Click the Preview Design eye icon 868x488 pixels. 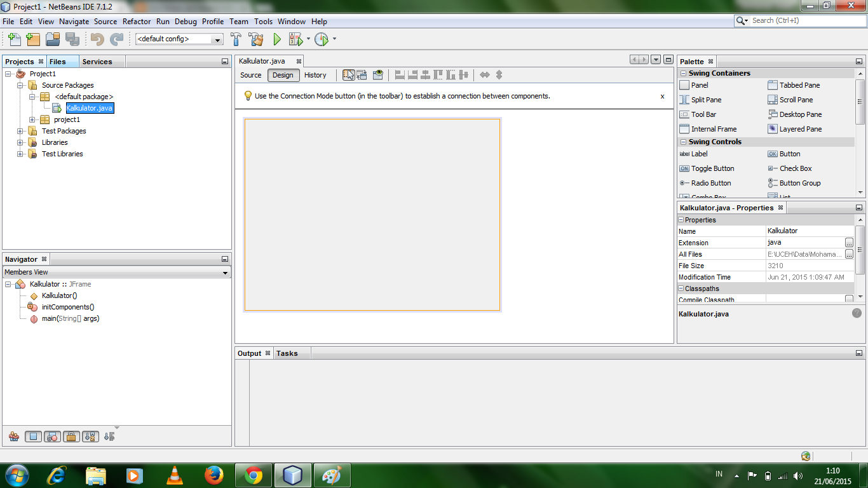(378, 75)
